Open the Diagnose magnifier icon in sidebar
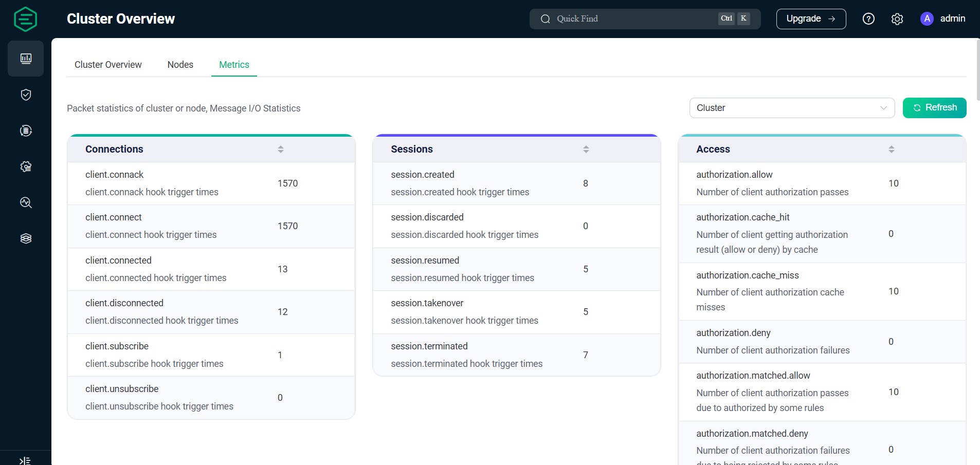 click(x=25, y=202)
